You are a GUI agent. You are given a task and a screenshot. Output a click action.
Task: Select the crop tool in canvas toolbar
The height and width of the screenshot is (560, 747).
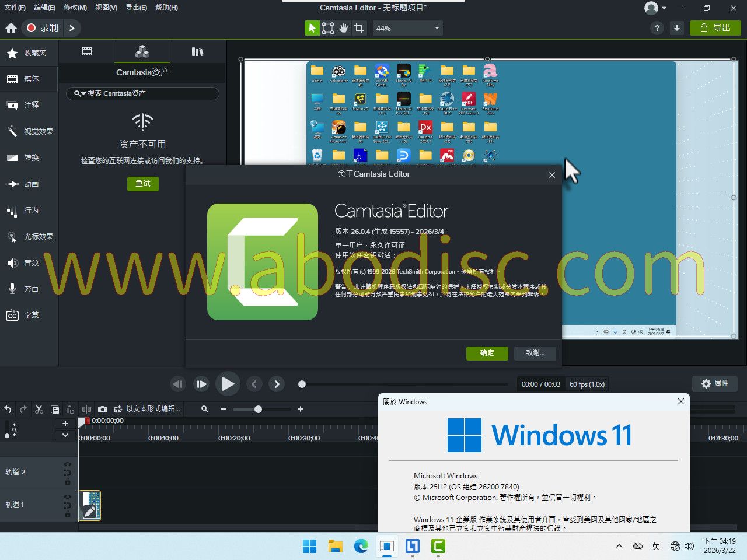[x=359, y=28]
